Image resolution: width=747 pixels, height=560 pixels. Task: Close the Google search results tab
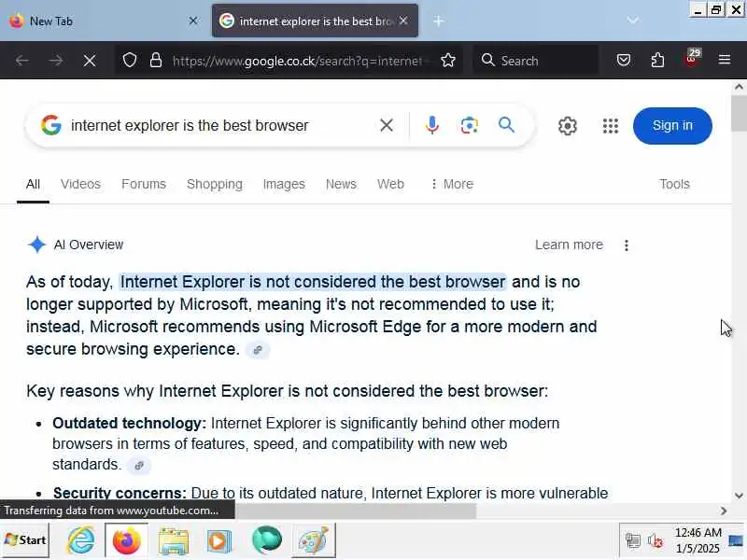403,21
